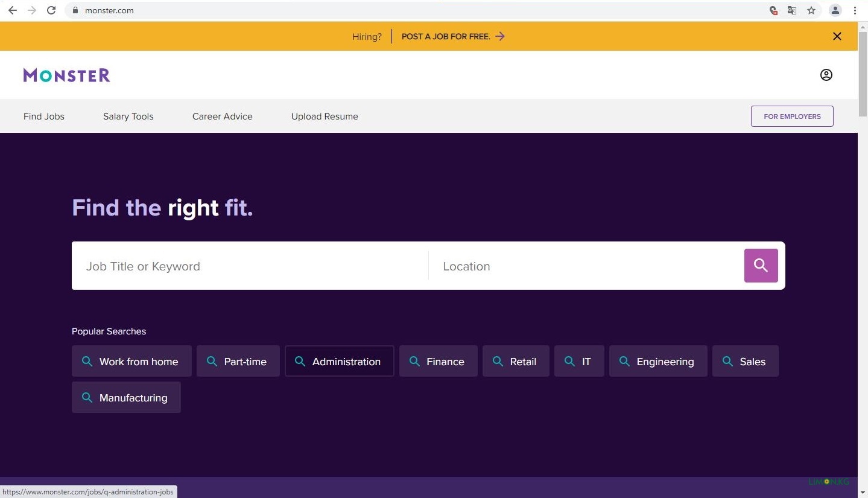Click the Hiring? banner text
Viewport: 868px width, 498px height.
[x=367, y=36]
